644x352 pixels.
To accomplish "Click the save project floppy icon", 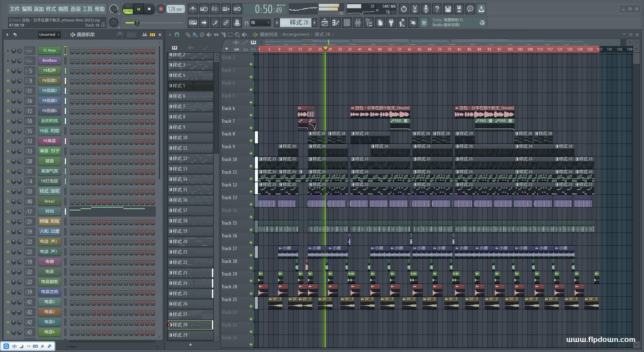I will [x=448, y=9].
